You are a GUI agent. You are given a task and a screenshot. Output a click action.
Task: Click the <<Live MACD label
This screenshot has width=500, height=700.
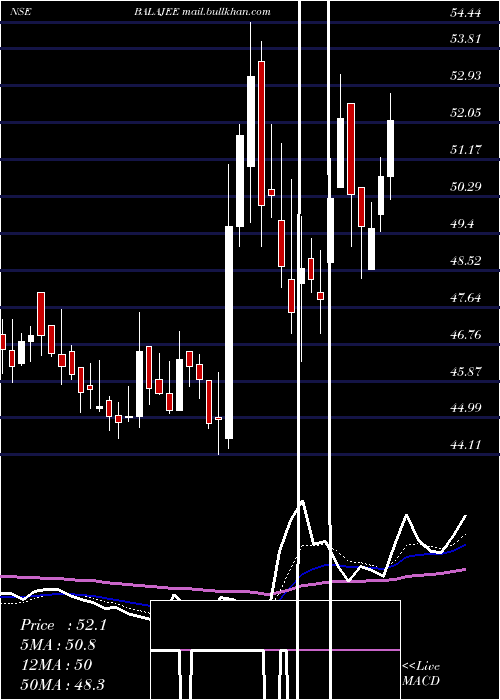coord(421,674)
